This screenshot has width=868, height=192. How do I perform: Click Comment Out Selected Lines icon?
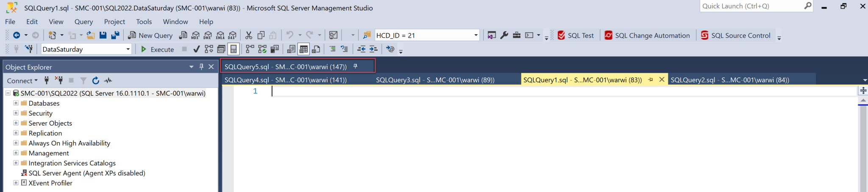(332, 49)
